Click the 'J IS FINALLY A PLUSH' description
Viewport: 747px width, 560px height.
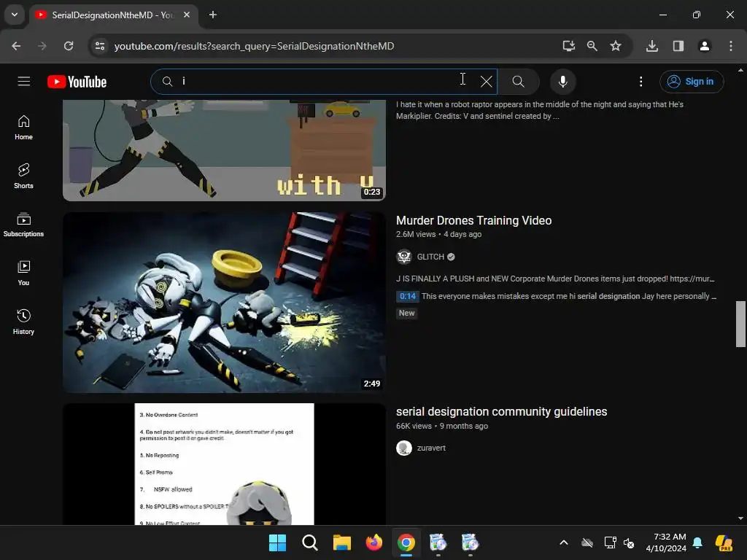(x=555, y=279)
